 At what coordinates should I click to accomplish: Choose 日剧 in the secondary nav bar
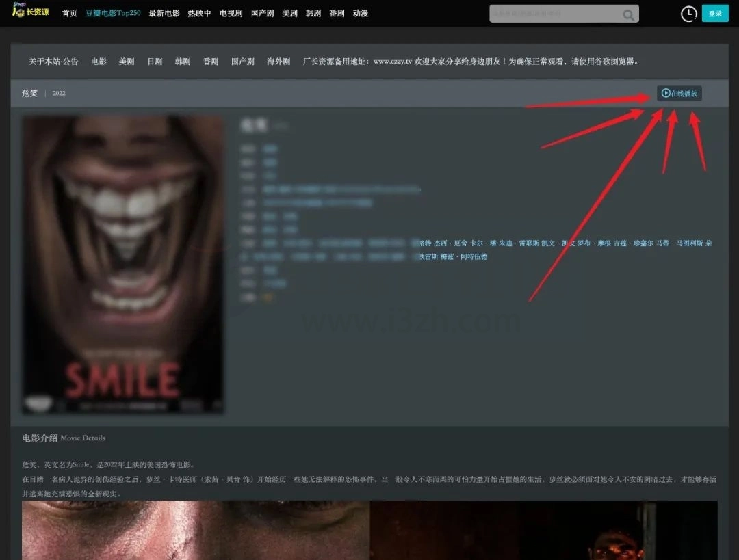click(155, 62)
